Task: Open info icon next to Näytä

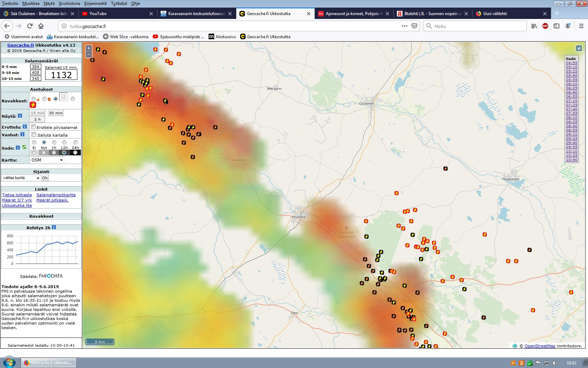Action: (20, 116)
